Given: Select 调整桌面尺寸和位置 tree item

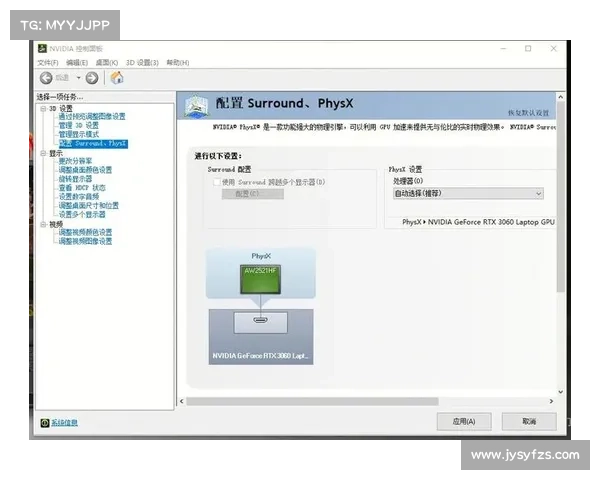Looking at the screenshot, I should 88,206.
